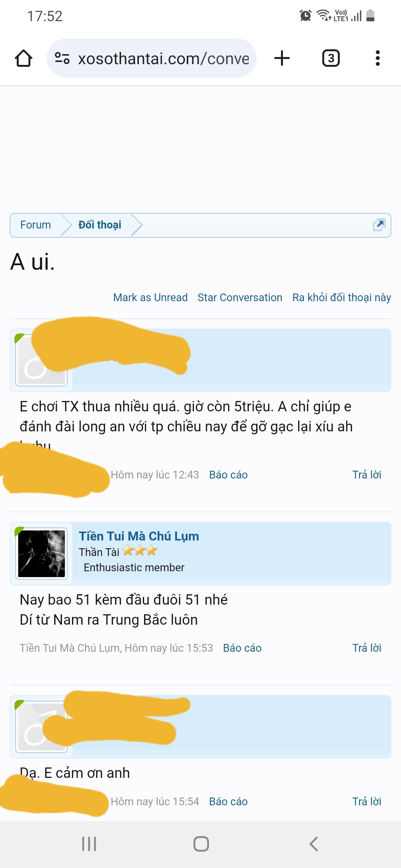401x868 pixels.
Task: Click Trả lời on the 15:54 message
Action: click(x=367, y=802)
